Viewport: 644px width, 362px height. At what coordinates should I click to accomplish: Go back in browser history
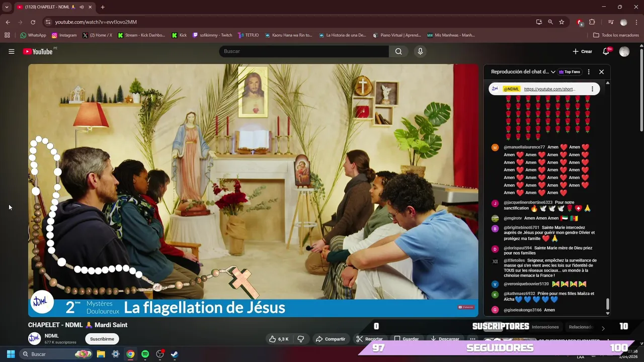(8, 22)
